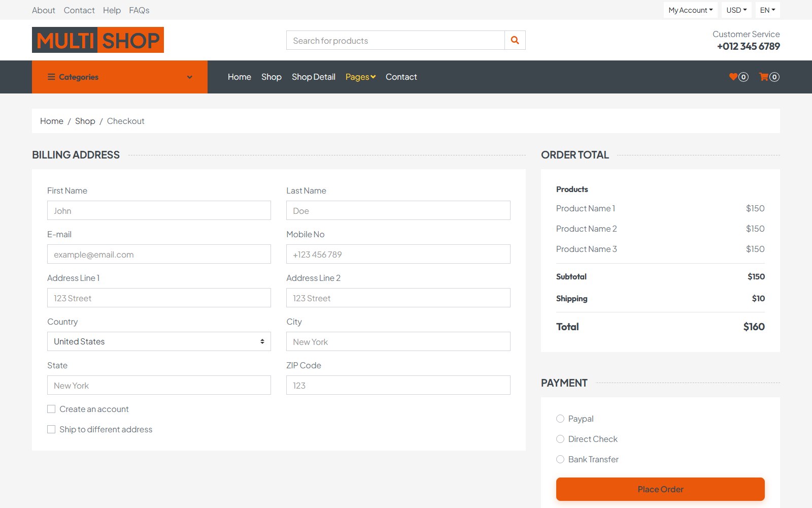Focus the Address Line 2 field

pyautogui.click(x=398, y=298)
